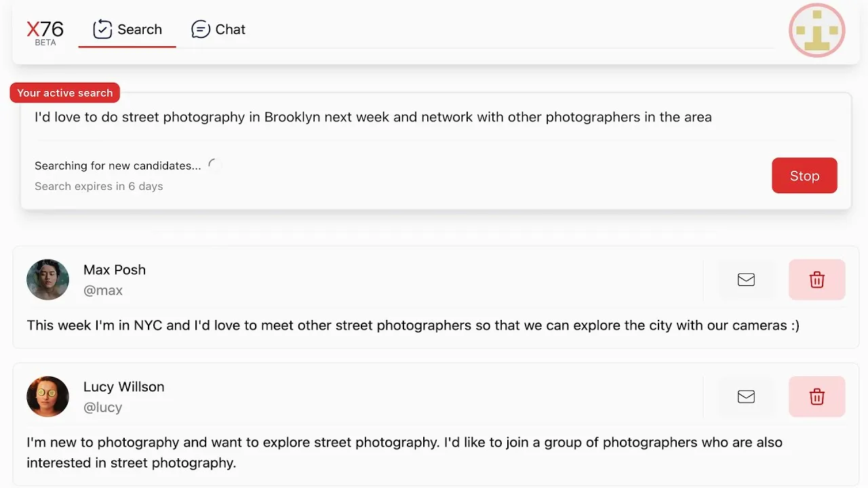
Task: Open Max Posh's profile picture
Action: [47, 279]
